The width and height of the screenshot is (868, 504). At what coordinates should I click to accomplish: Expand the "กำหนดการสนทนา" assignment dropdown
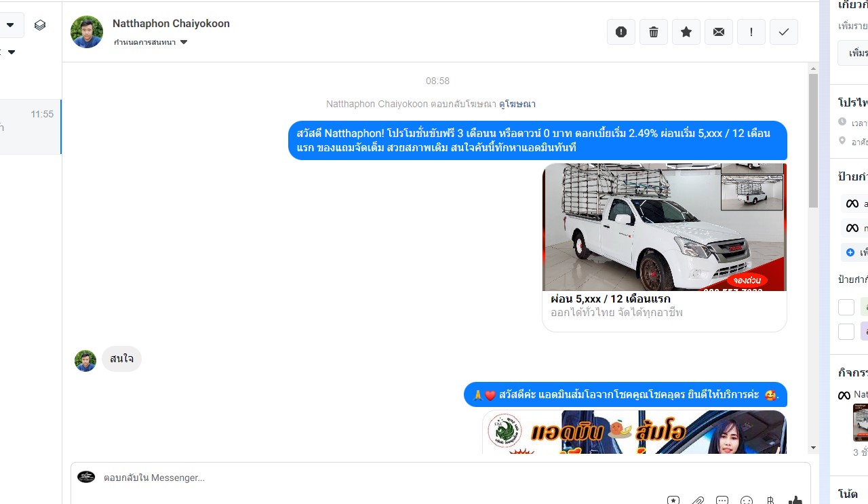151,42
